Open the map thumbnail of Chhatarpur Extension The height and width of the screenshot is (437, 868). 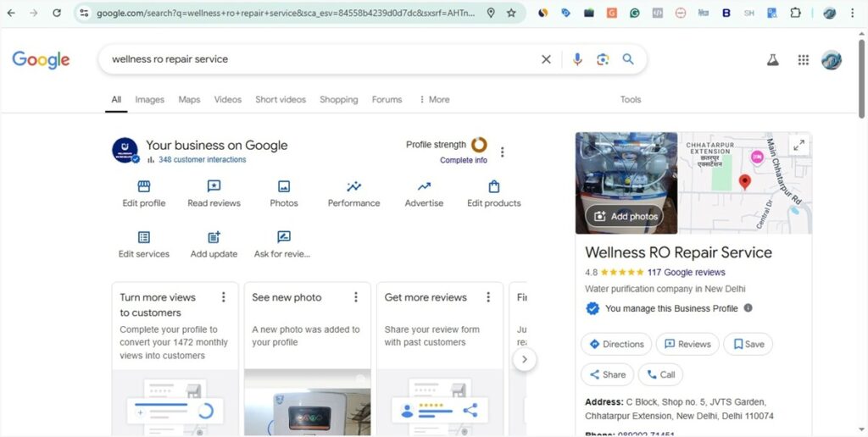click(745, 183)
